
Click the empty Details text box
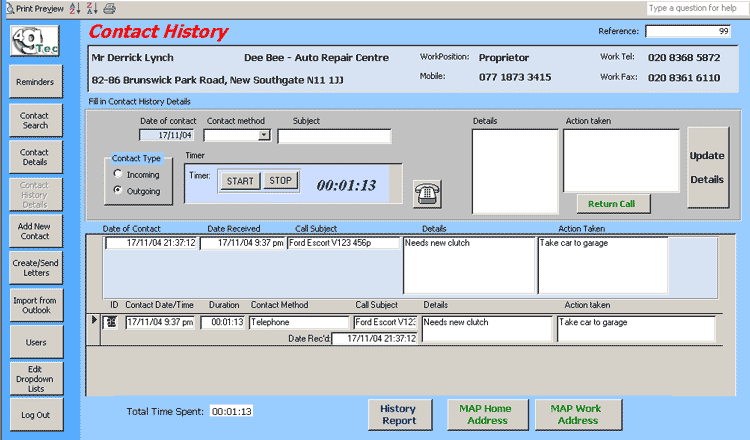(x=515, y=171)
